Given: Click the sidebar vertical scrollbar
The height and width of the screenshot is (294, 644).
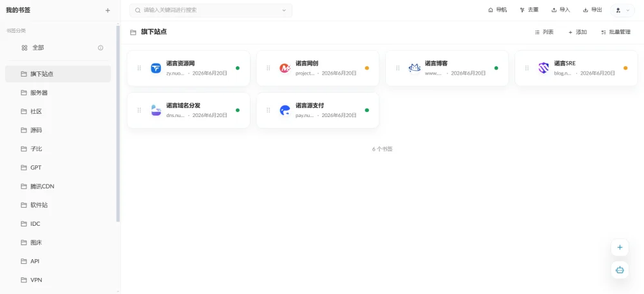Looking at the screenshot, I should (x=118, y=123).
